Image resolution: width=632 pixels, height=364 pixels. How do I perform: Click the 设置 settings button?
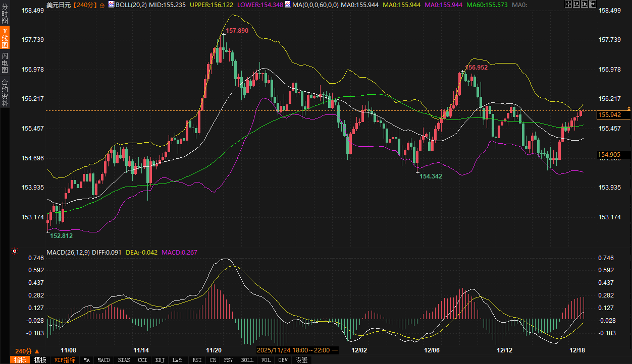[301, 360]
